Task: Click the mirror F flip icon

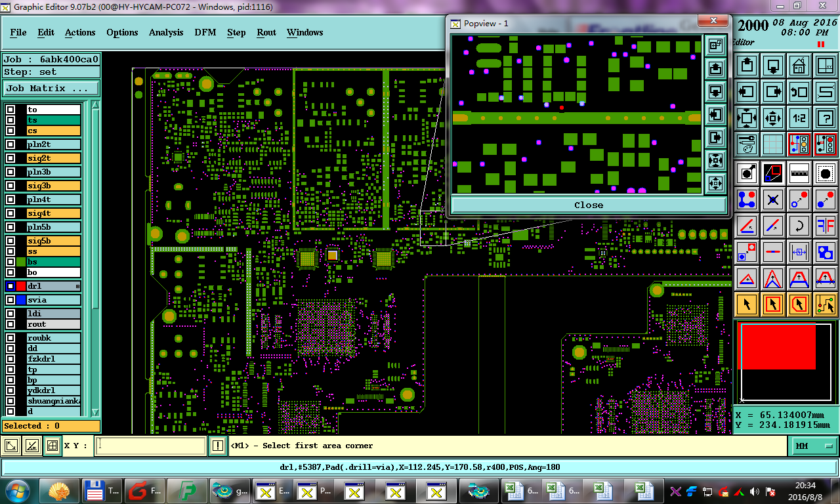Action: point(825,226)
